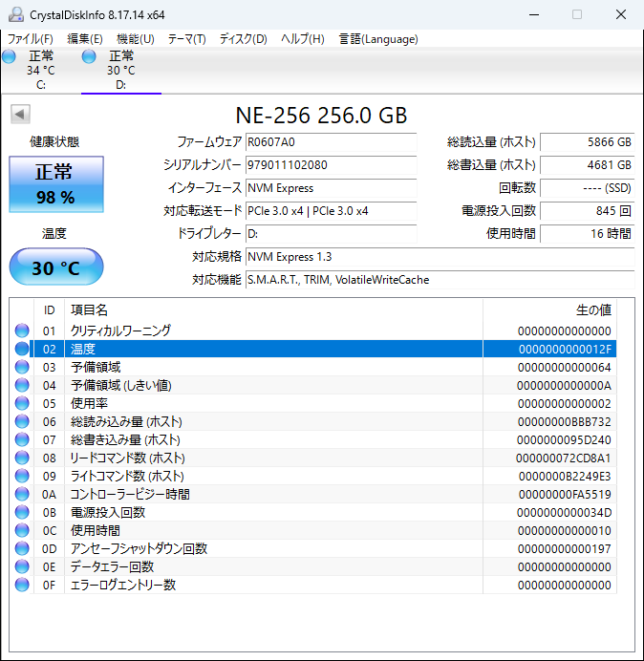644x661 pixels.
Task: Click the CrystalDiskInfo app icon in title bar
Action: pos(16,14)
